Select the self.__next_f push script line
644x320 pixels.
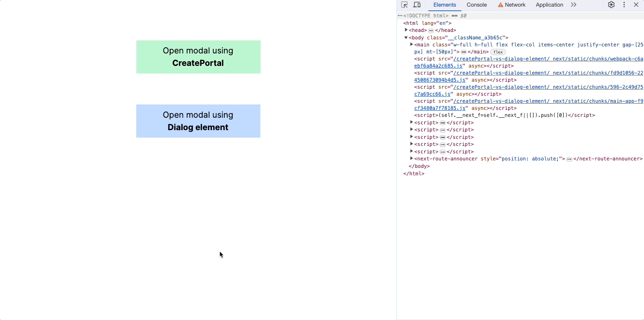[x=505, y=115]
